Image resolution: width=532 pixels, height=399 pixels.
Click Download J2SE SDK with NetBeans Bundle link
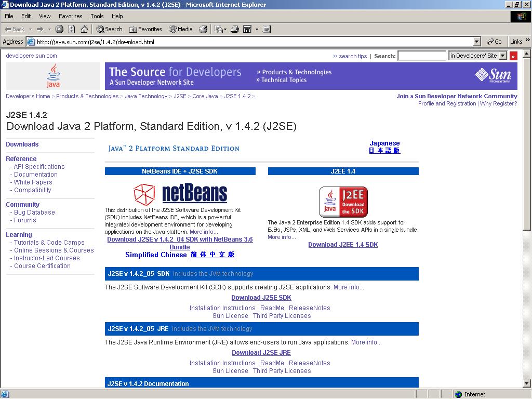(180, 243)
